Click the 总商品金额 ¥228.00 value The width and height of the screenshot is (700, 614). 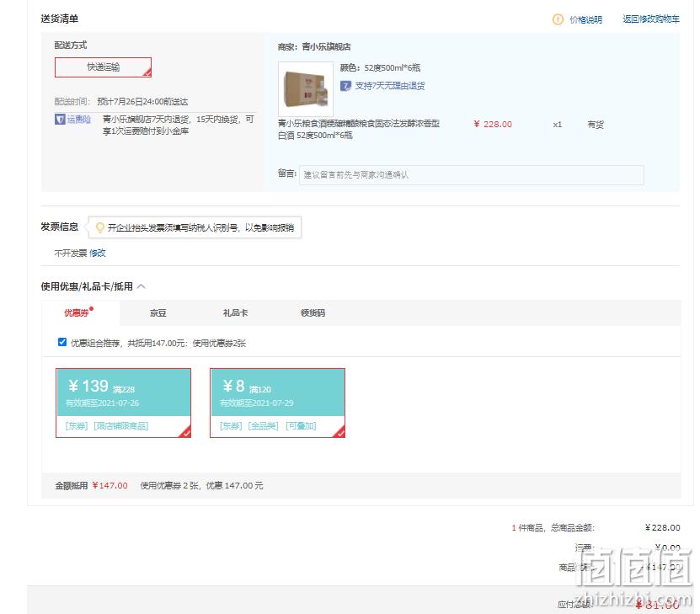(x=663, y=528)
